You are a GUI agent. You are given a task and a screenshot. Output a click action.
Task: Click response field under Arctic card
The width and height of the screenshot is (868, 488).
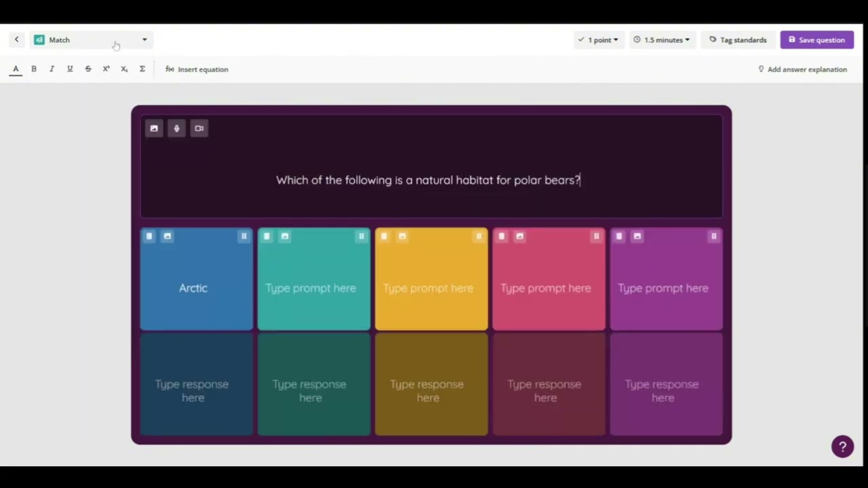click(x=196, y=385)
